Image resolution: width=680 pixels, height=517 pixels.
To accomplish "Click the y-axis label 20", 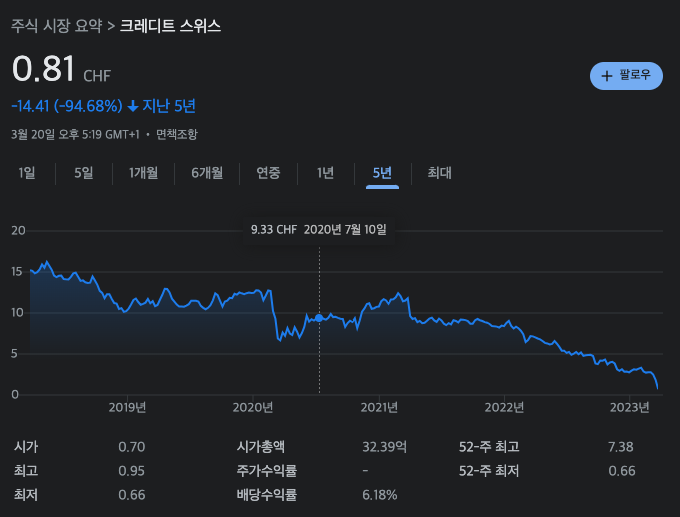I will pyautogui.click(x=18, y=230).
